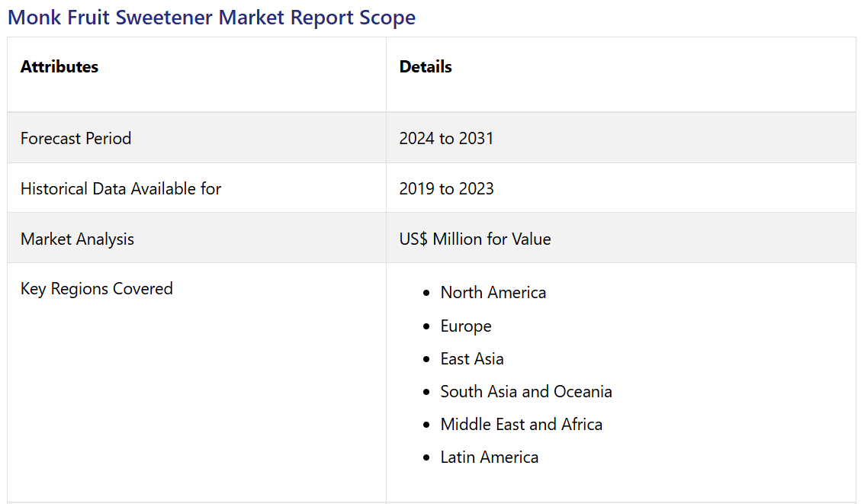Click the Forecast Period cell
Viewport: 861px width, 504px height.
[76, 138]
